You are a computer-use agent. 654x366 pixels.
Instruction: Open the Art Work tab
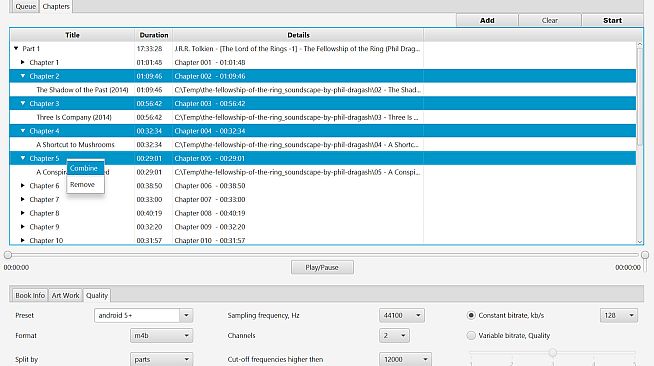[x=65, y=295]
